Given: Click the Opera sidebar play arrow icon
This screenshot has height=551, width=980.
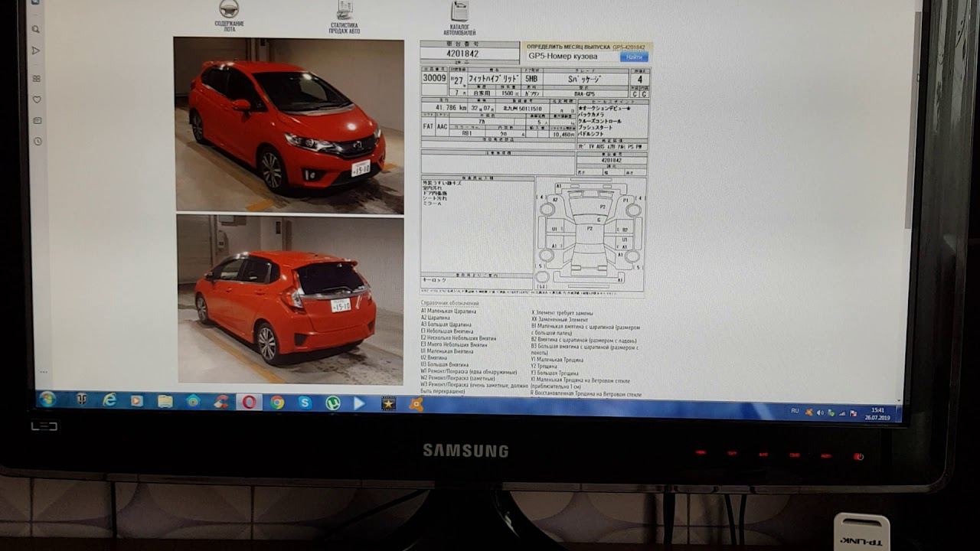Looking at the screenshot, I should point(36,51).
